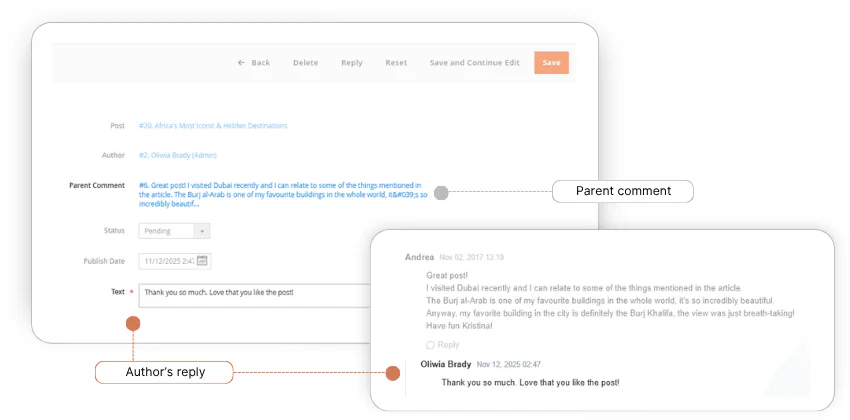
Task: Click the Back arrow icon
Action: pos(241,63)
